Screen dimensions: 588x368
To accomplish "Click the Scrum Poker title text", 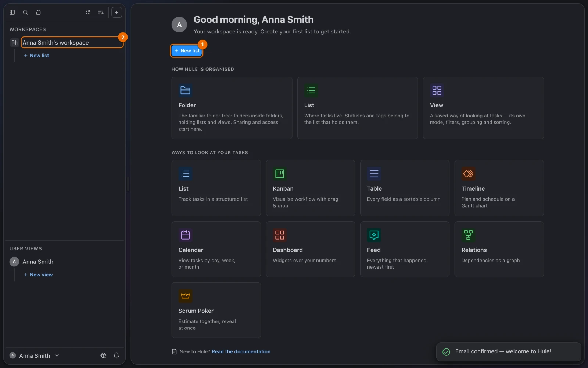I will [196, 311].
